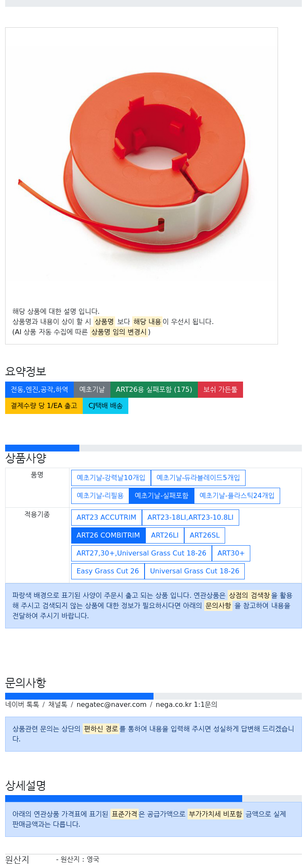This screenshot has height=868, width=307.
Task: Select the yellow 결제수량 당 1/EA 출고 badge
Action: coord(44,406)
